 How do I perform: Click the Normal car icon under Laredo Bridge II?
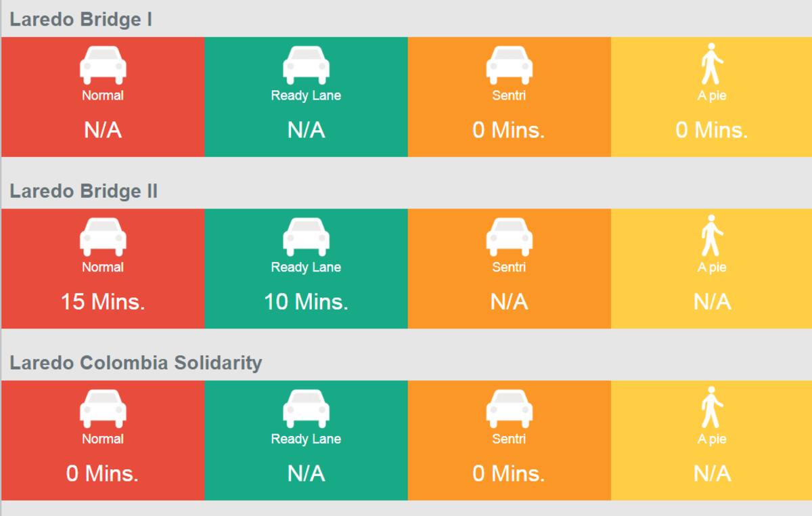(x=103, y=237)
